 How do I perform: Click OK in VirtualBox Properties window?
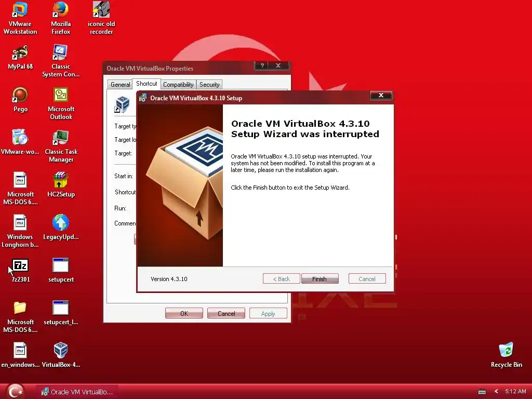[x=184, y=313]
